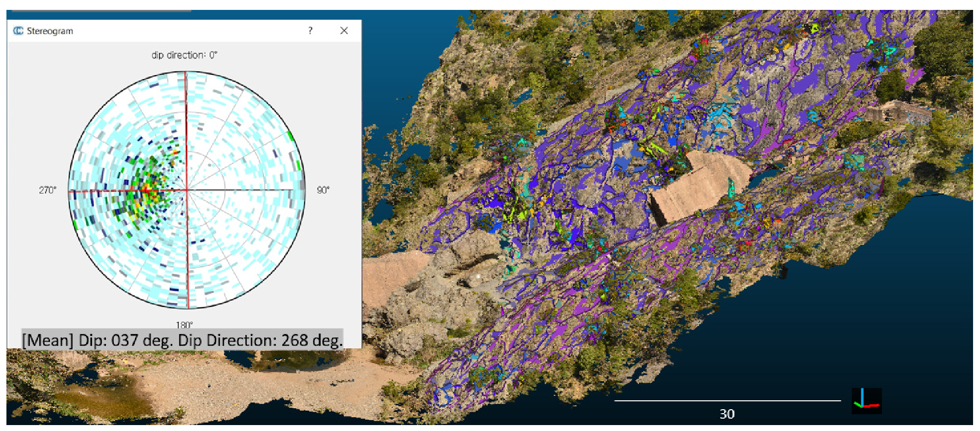Click the CloudCompare logo in the Stereogram title bar
Screen dimensions: 980x431
coord(18,31)
